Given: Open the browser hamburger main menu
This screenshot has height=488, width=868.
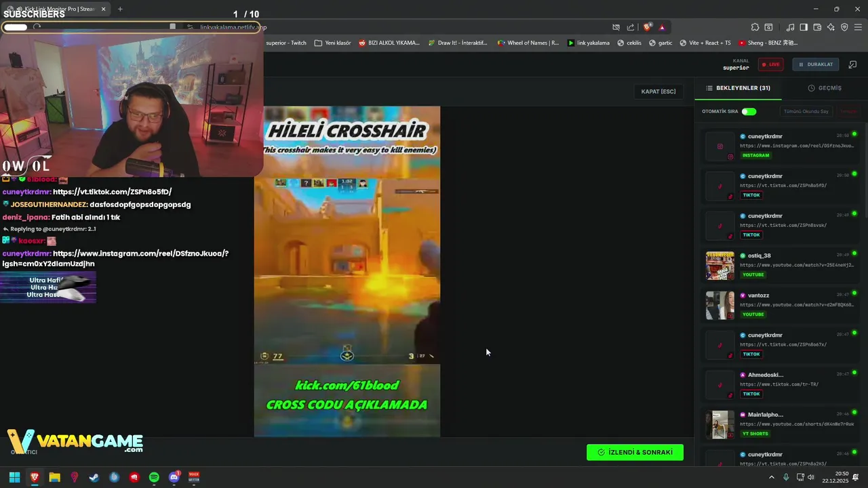Looking at the screenshot, I should pos(858,27).
